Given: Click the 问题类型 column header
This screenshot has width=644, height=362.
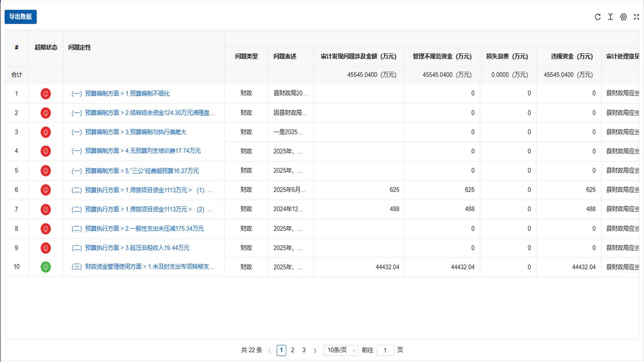Looking at the screenshot, I should coord(247,56).
